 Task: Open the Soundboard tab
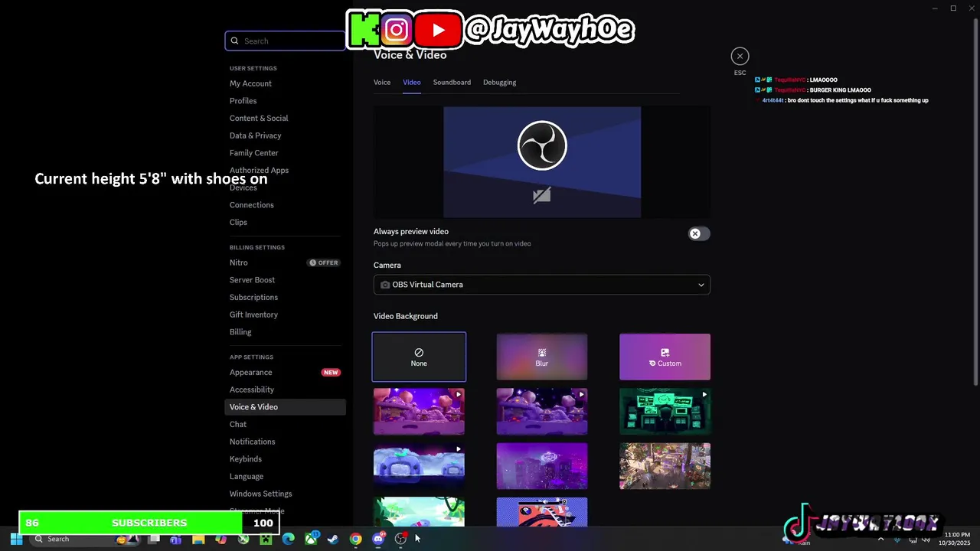click(x=452, y=82)
